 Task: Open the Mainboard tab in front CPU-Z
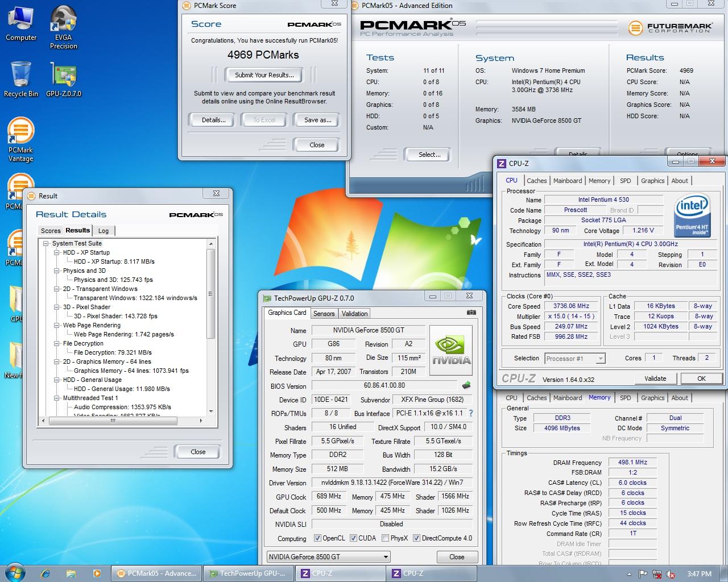[x=568, y=181]
